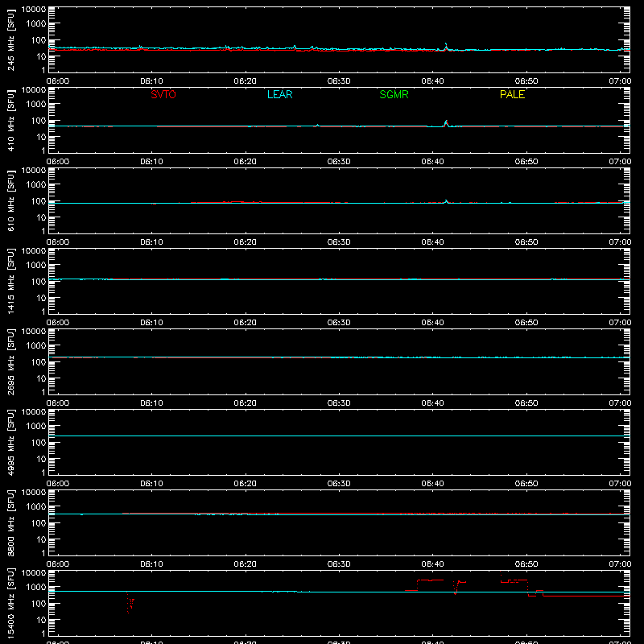Select the 2695 MHz [SFU] axis title

[10, 361]
